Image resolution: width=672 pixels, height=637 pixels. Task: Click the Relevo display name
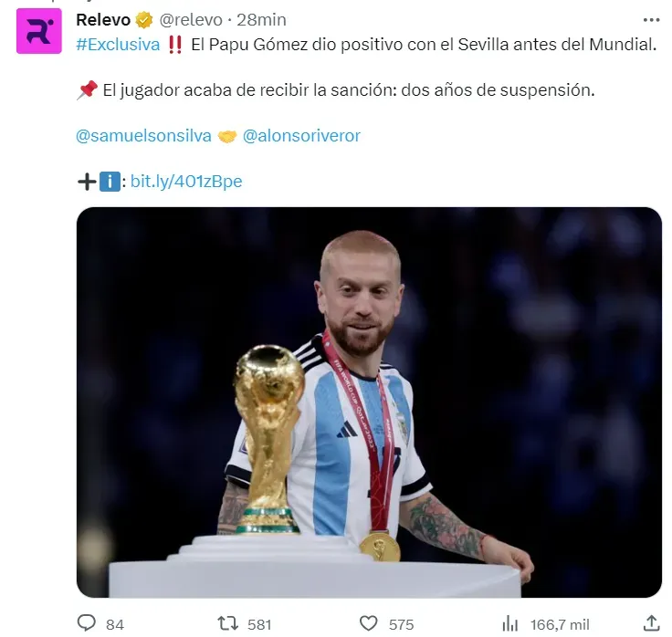click(x=103, y=20)
